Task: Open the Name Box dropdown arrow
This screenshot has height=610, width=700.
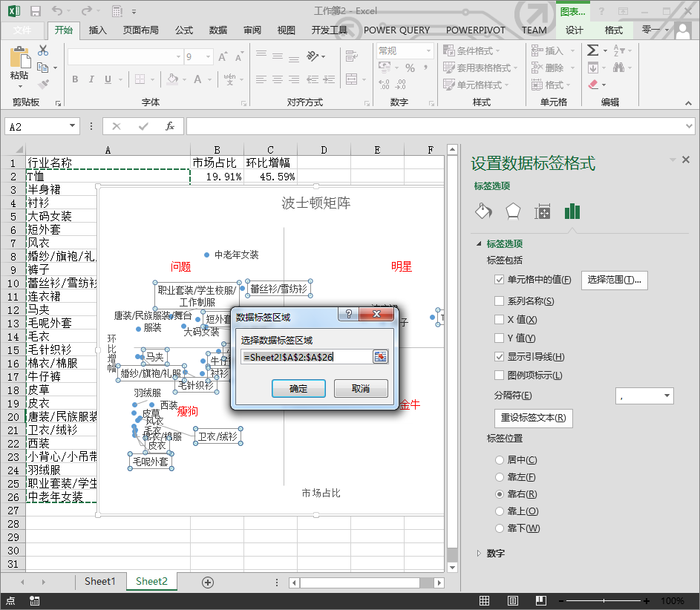Action: click(x=72, y=126)
